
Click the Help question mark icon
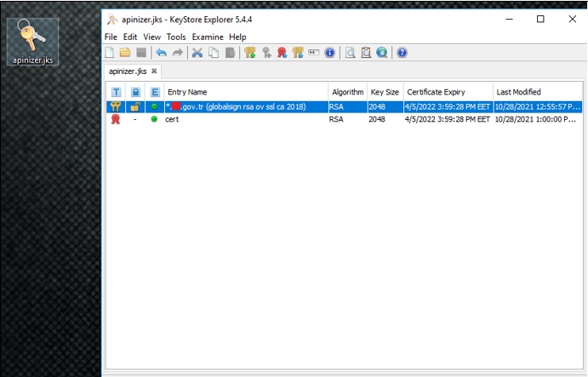(402, 53)
